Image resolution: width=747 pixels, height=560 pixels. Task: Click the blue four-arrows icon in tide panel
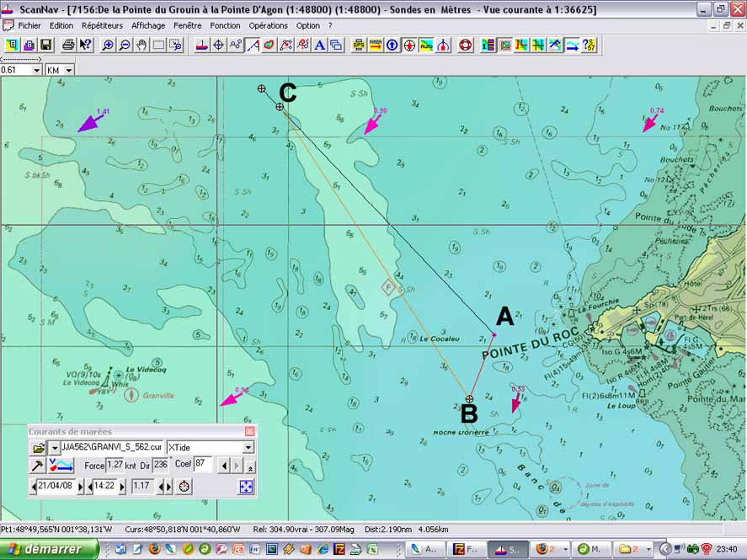pyautogui.click(x=246, y=487)
